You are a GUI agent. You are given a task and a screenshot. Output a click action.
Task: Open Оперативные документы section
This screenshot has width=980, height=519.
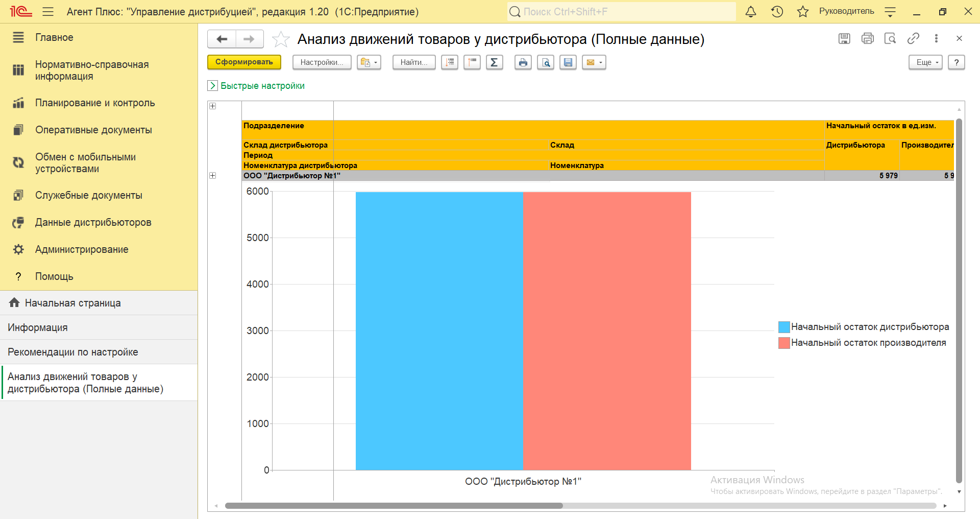pyautogui.click(x=99, y=130)
